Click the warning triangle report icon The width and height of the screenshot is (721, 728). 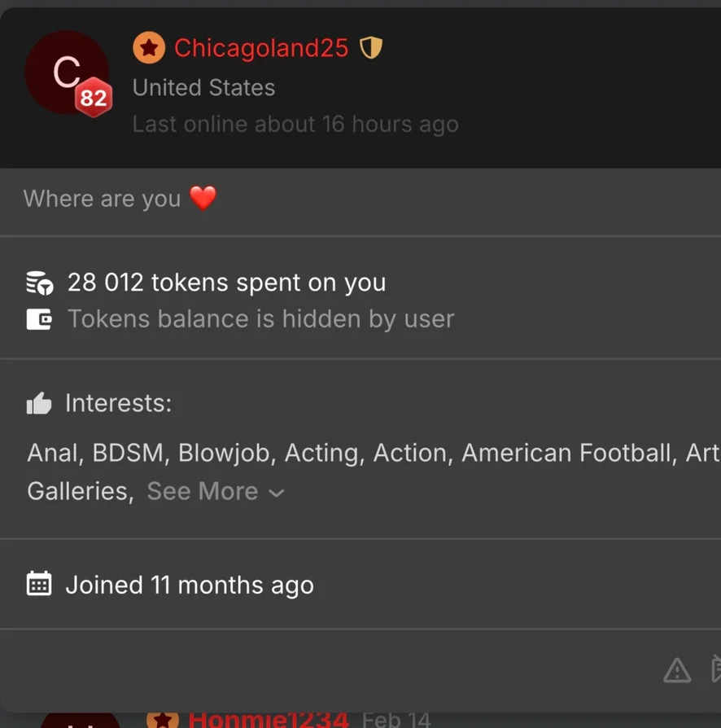point(677,670)
